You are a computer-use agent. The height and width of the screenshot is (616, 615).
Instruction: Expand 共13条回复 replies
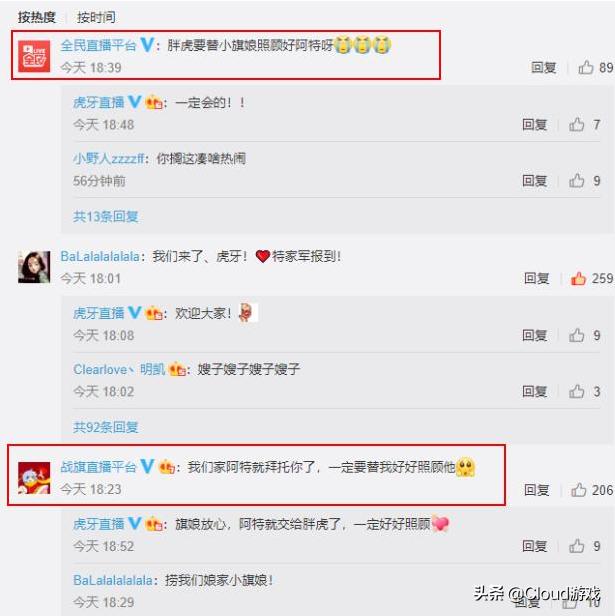coord(106,216)
